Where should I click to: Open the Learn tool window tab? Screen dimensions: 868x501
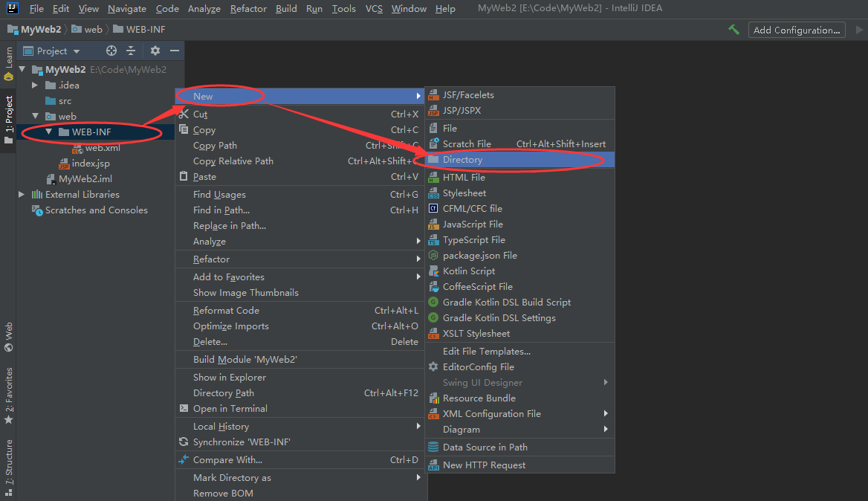[8, 62]
